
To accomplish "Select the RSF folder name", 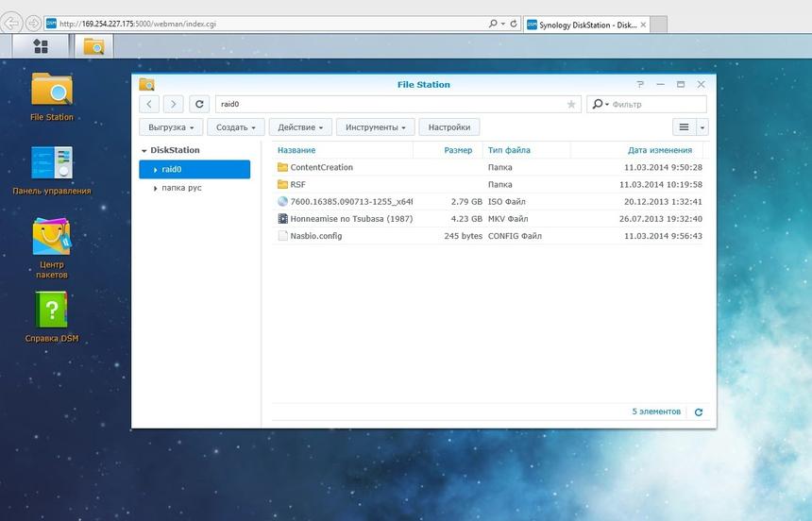I will click(x=297, y=184).
